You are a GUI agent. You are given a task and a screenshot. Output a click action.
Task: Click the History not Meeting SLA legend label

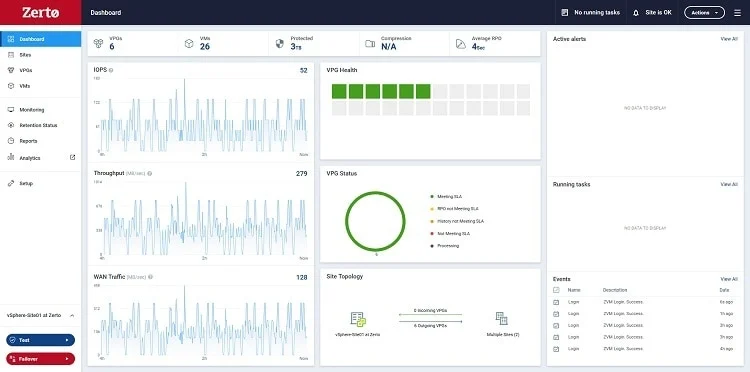click(x=461, y=221)
